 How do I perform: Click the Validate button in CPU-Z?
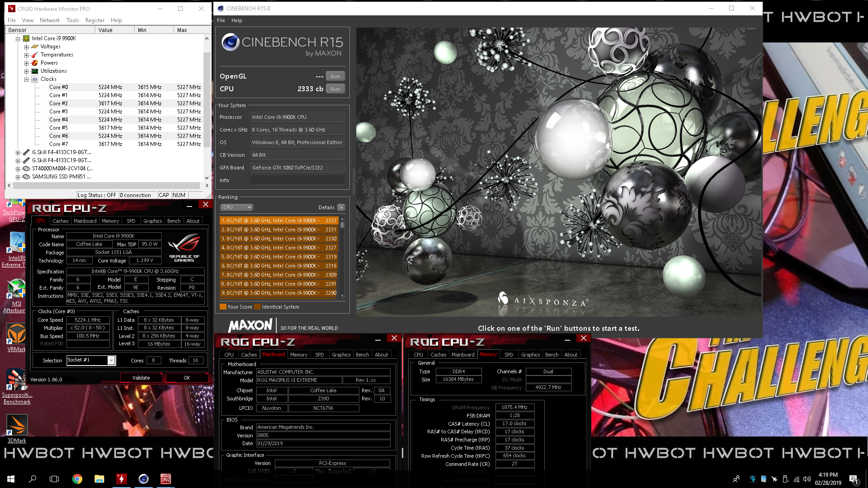tap(141, 378)
